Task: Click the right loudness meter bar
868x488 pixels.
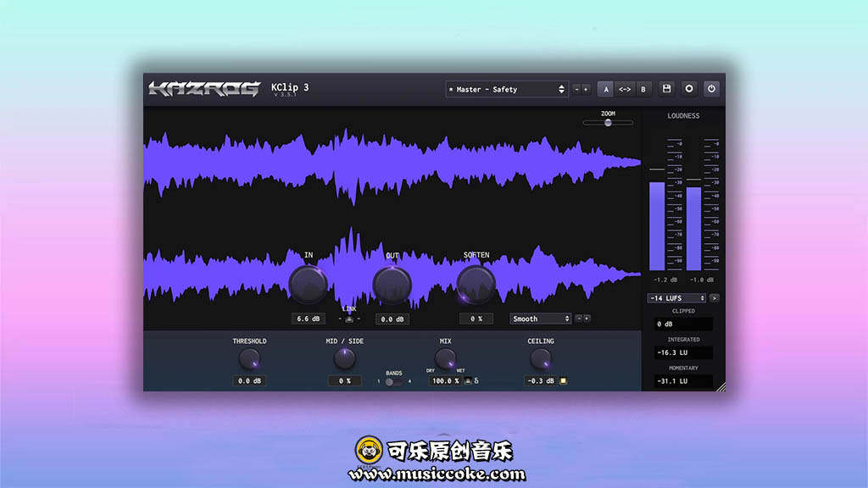Action: click(693, 229)
